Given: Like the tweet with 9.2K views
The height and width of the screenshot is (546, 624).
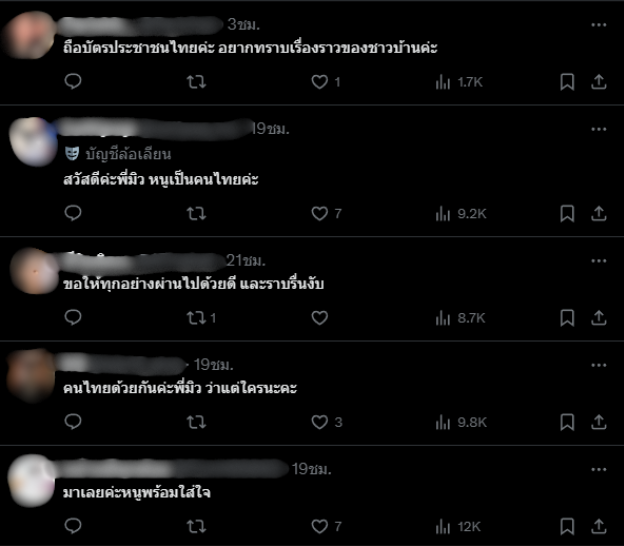Looking at the screenshot, I should [320, 214].
